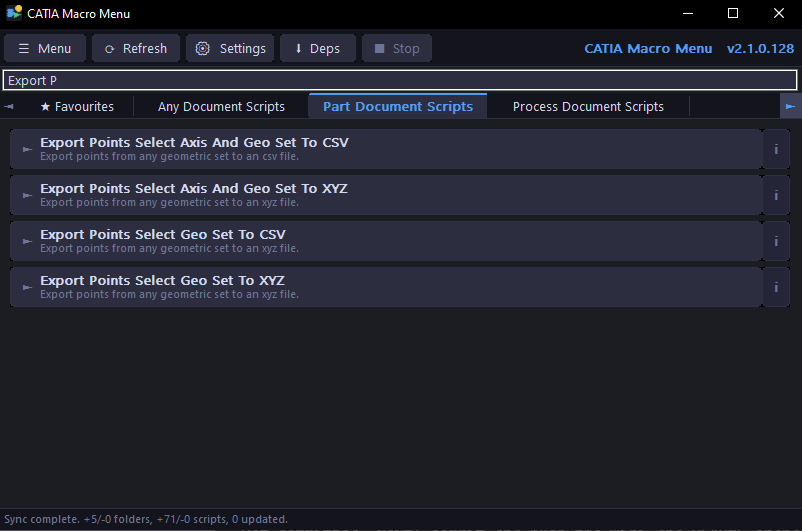Image resolution: width=802 pixels, height=531 pixels.
Task: Click run arrow icon of Select Geo Set To XYZ
Action: click(27, 287)
